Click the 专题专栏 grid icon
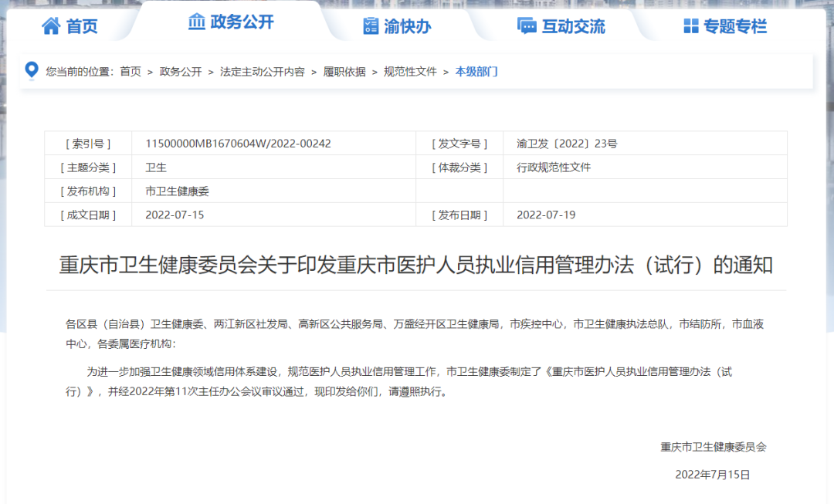The image size is (834, 504). click(690, 25)
